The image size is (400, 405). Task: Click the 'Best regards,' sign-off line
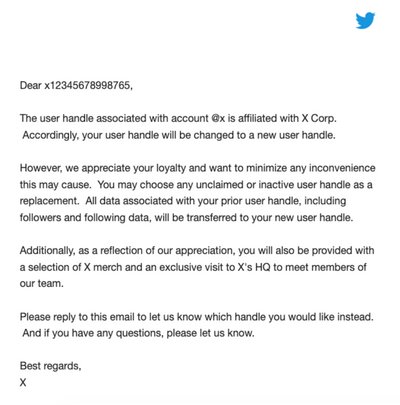coord(50,366)
